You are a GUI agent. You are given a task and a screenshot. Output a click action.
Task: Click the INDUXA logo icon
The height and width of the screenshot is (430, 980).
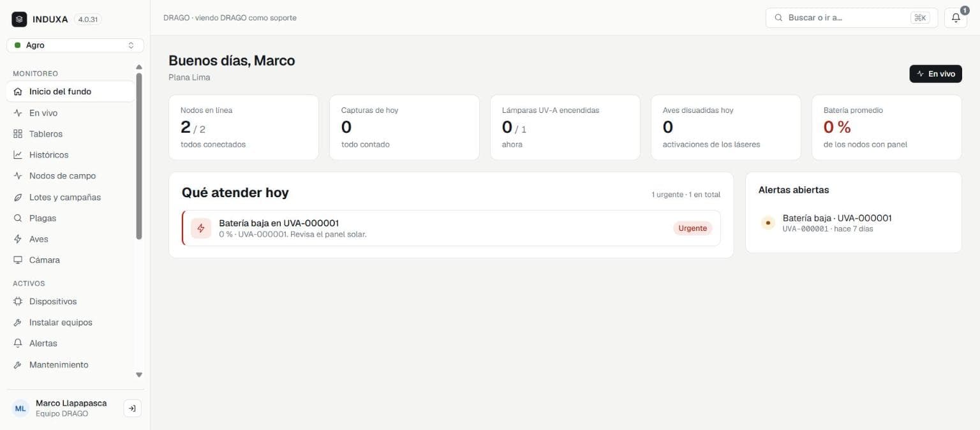point(19,19)
